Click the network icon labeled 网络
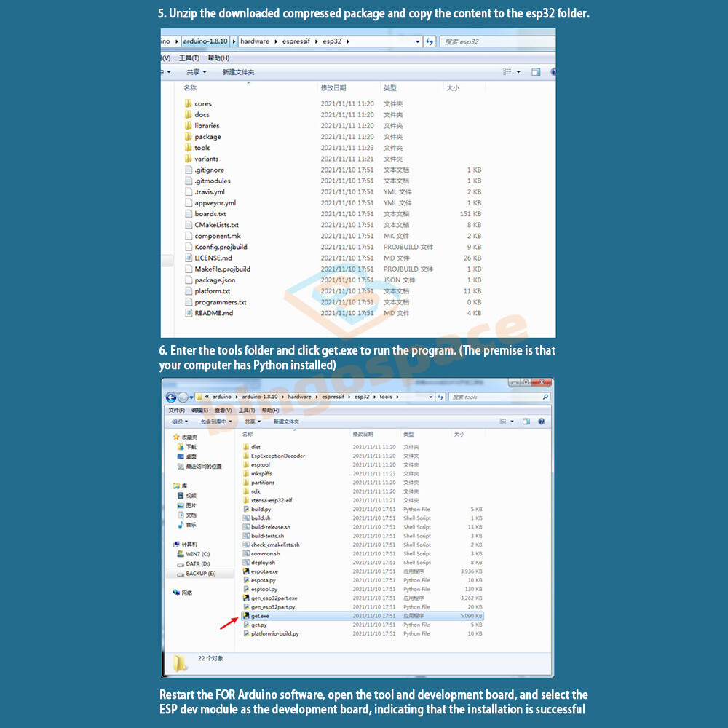 (176, 593)
